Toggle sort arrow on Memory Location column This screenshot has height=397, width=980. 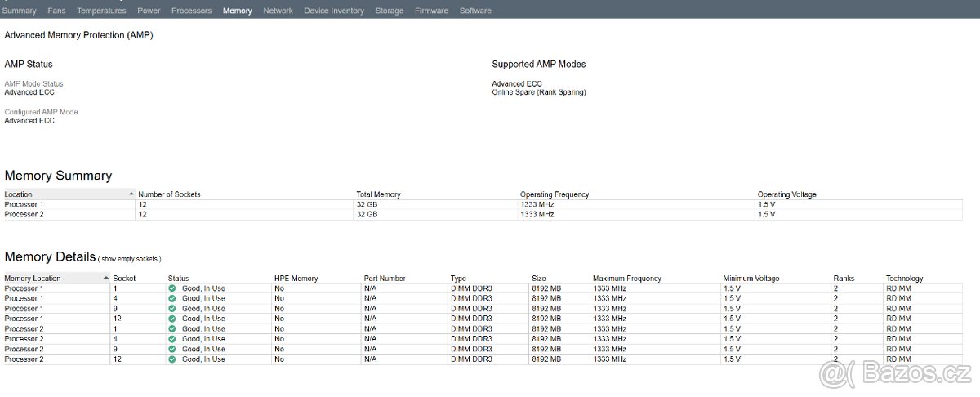coord(105,279)
